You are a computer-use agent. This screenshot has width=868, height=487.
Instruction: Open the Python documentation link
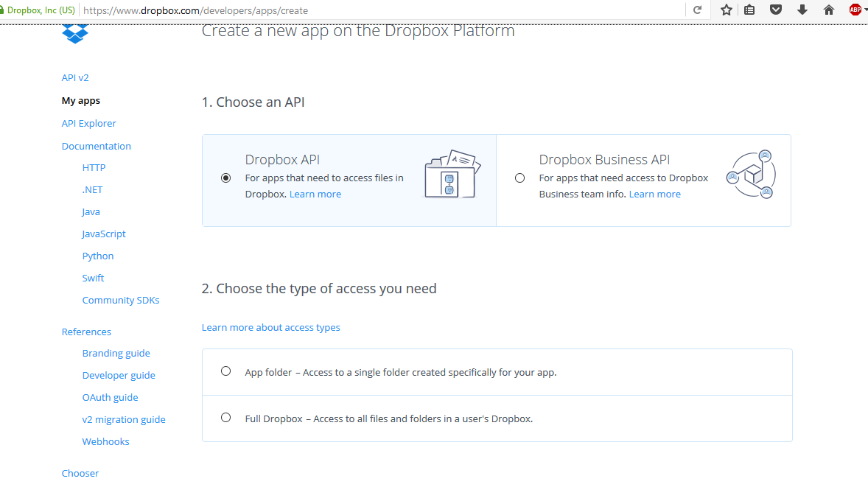tap(97, 256)
